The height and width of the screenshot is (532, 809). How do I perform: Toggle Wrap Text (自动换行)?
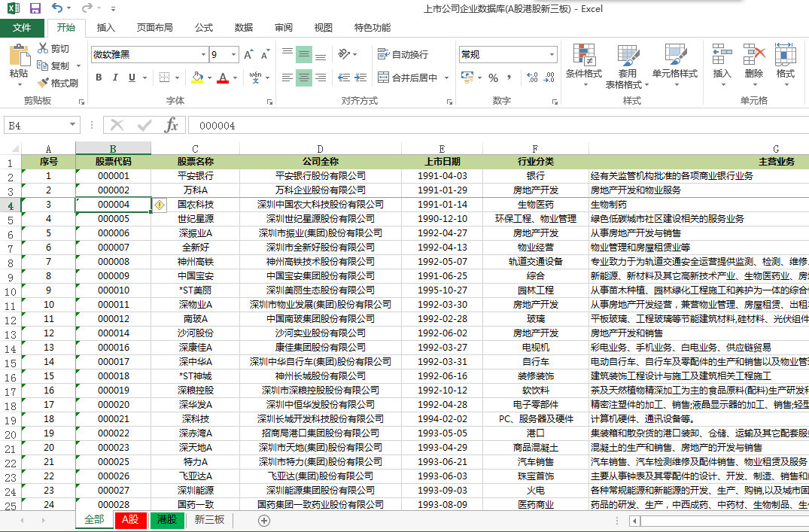tap(403, 54)
